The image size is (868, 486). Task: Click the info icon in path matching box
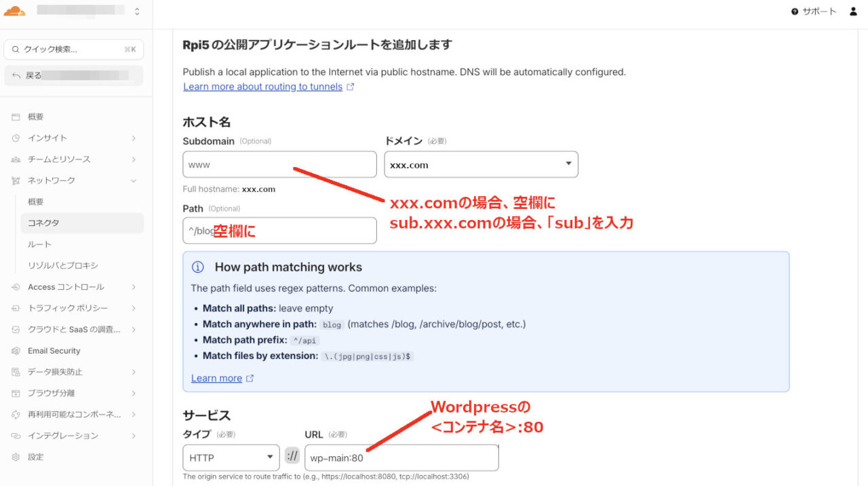pos(198,267)
